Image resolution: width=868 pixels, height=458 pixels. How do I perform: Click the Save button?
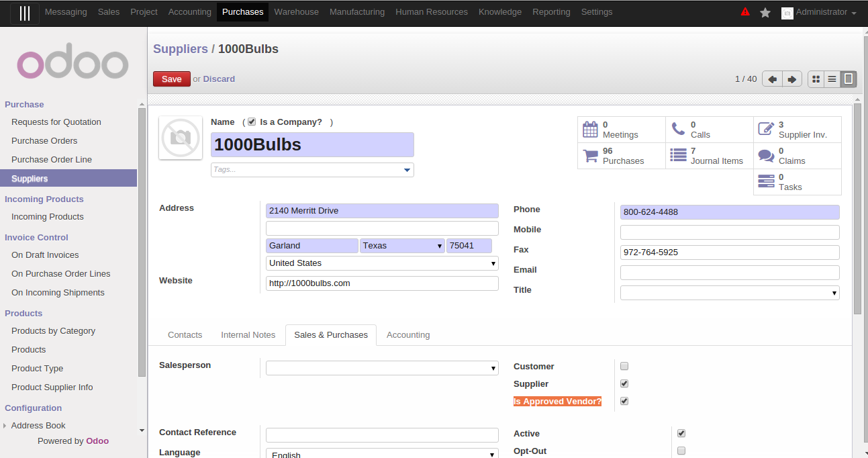coord(172,79)
